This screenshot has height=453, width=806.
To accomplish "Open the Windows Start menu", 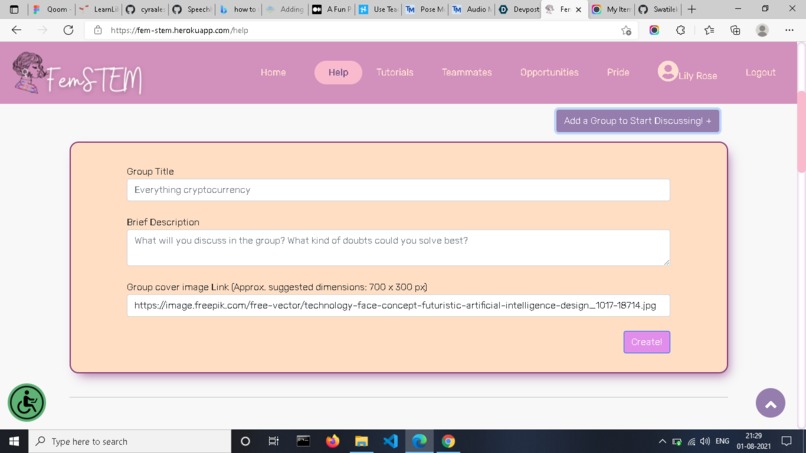I will [14, 441].
